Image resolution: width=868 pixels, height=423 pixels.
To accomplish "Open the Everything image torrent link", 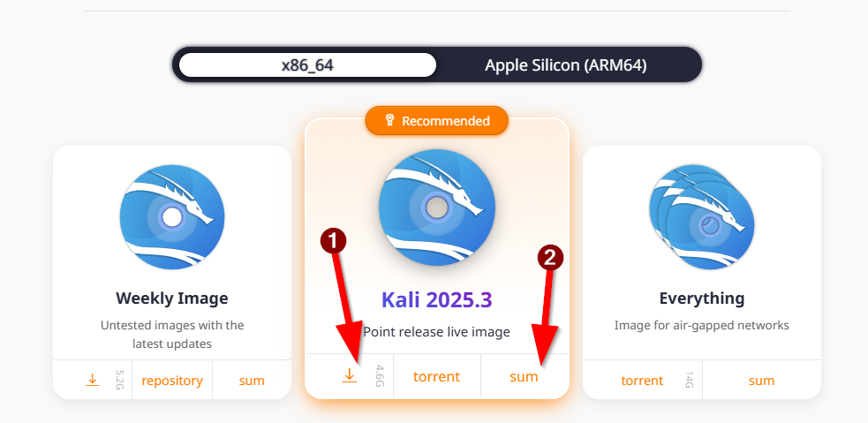I will point(642,381).
